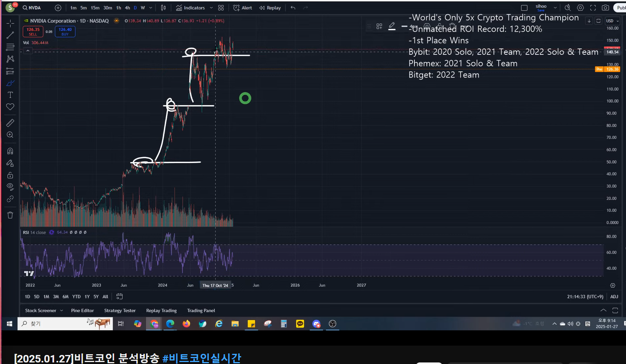Select chart layout square icon

click(524, 8)
